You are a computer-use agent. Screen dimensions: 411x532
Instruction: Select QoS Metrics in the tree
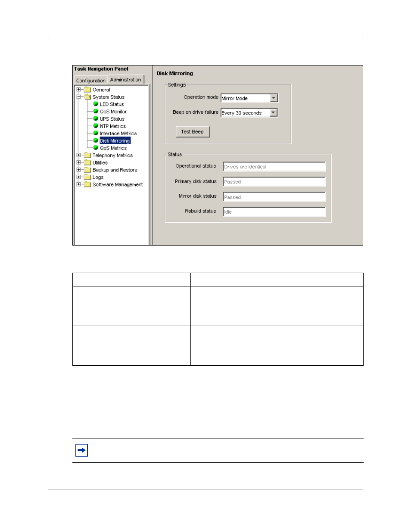[x=113, y=148]
